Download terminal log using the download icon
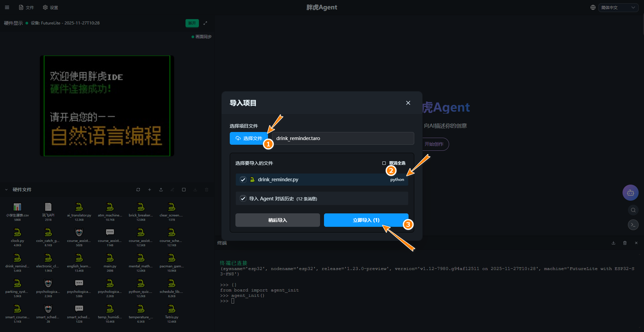Screen dimensions: 644x332 click(613, 243)
